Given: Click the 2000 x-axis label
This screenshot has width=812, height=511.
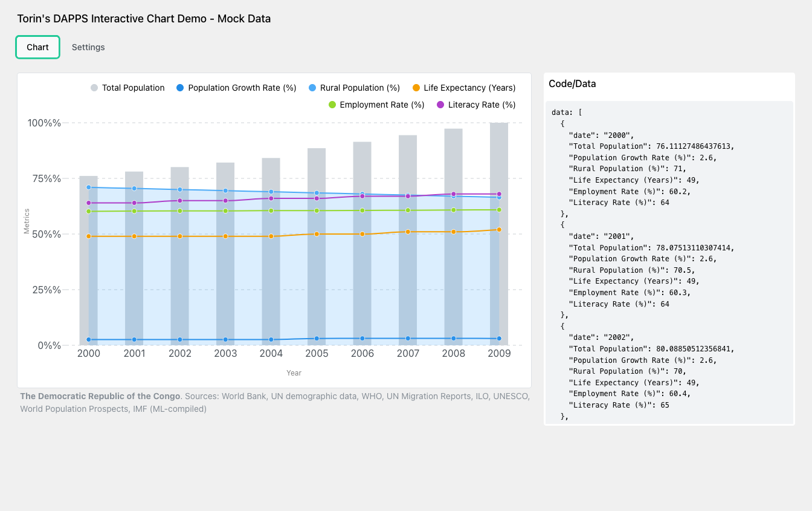Looking at the screenshot, I should pyautogui.click(x=88, y=354).
